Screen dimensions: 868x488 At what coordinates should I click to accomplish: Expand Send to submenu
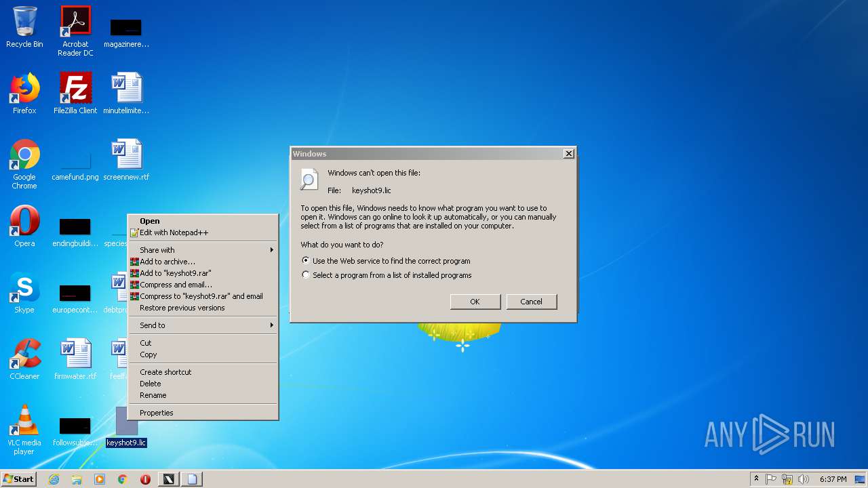coord(203,325)
